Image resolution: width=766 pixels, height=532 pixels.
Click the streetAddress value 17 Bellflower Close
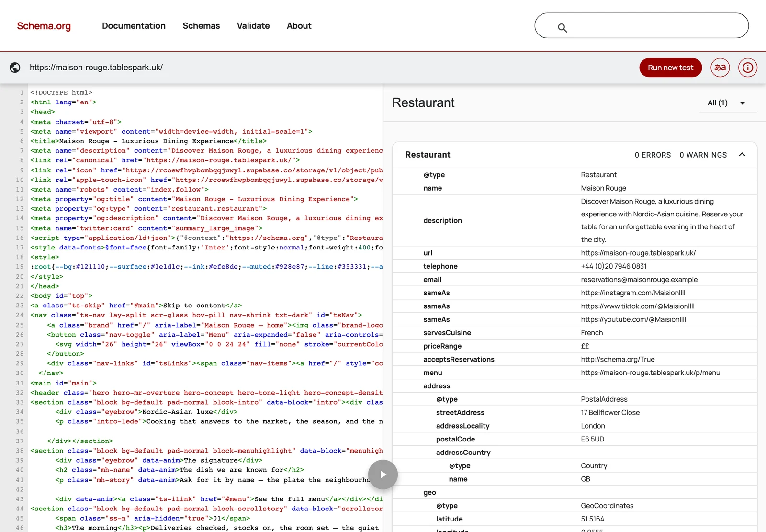(610, 413)
